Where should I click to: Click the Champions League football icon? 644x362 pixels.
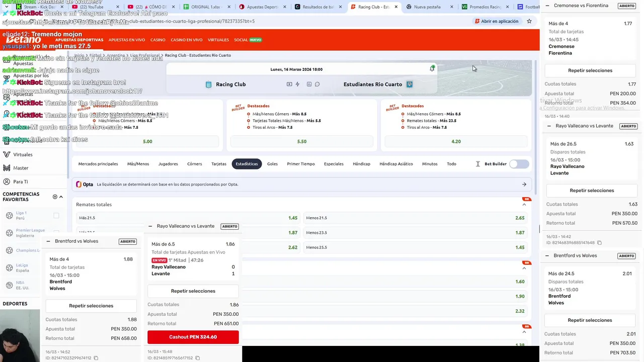[x=9, y=250]
